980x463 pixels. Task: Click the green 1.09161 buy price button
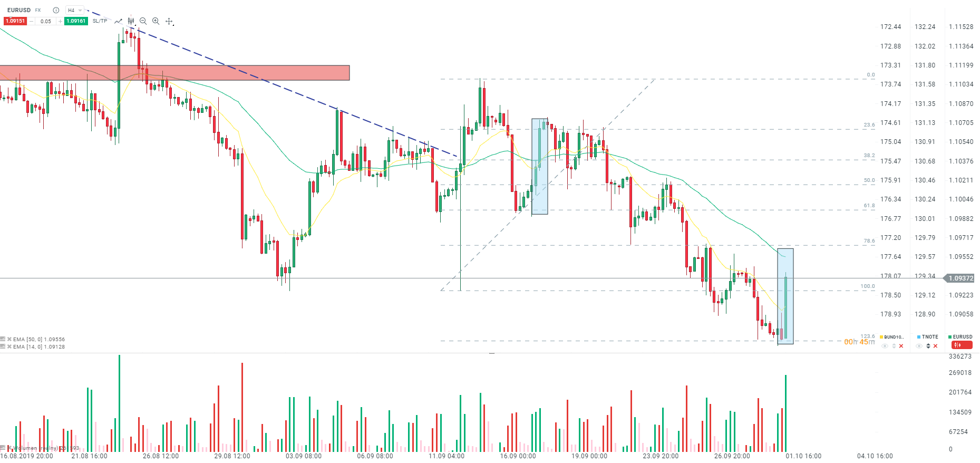76,21
